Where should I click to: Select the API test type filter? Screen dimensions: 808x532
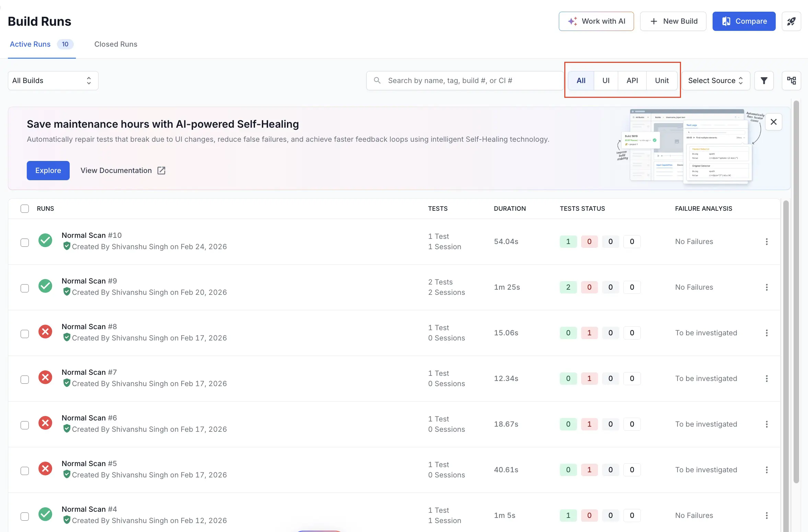coord(632,81)
